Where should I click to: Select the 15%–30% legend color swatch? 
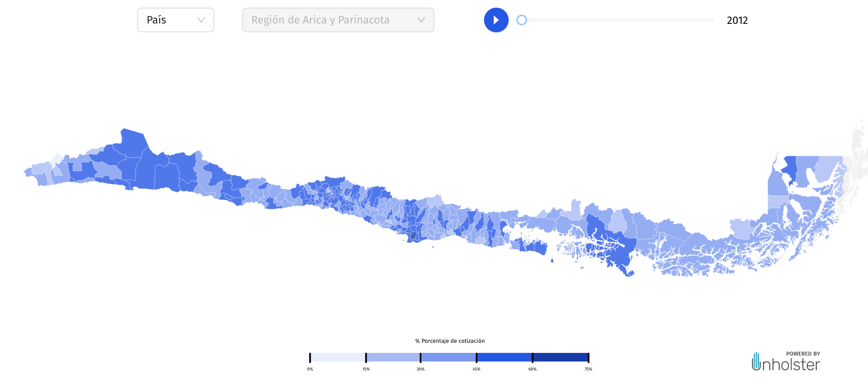[x=393, y=357]
